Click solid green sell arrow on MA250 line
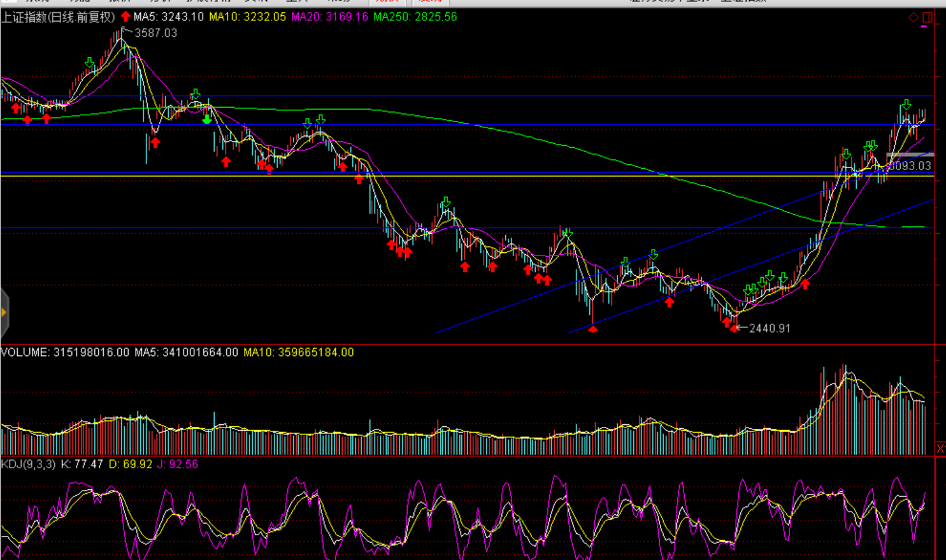946x560 pixels. (207, 119)
